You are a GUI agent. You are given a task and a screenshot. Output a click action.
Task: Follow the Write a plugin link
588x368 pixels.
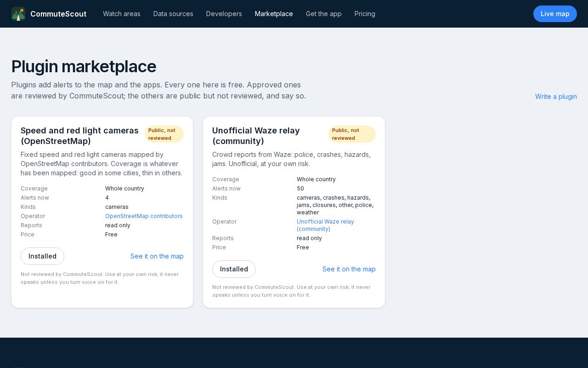click(x=556, y=97)
